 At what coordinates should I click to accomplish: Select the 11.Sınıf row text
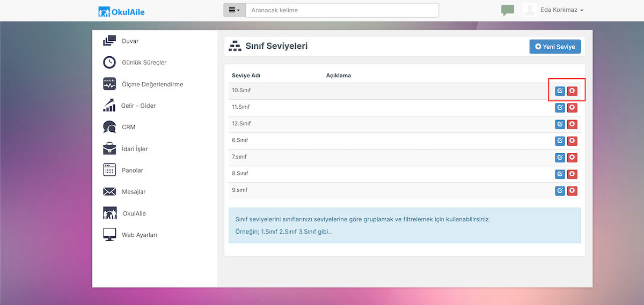(241, 107)
